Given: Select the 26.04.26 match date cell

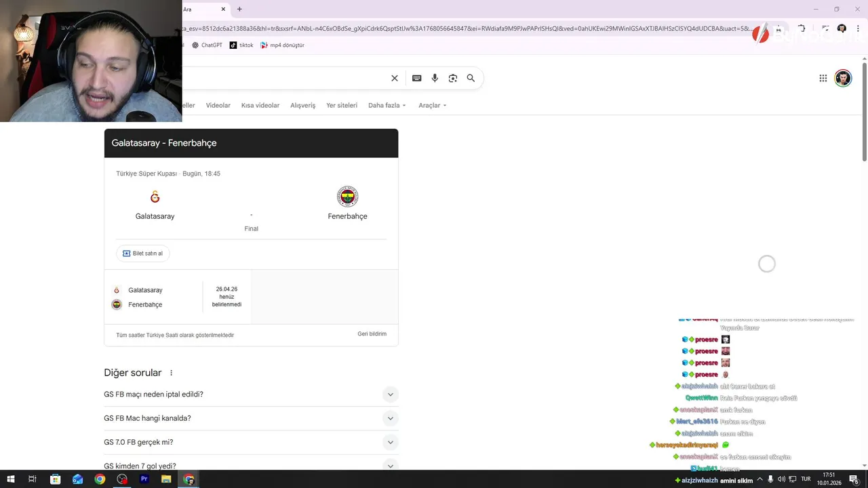Looking at the screenshot, I should coord(226,297).
